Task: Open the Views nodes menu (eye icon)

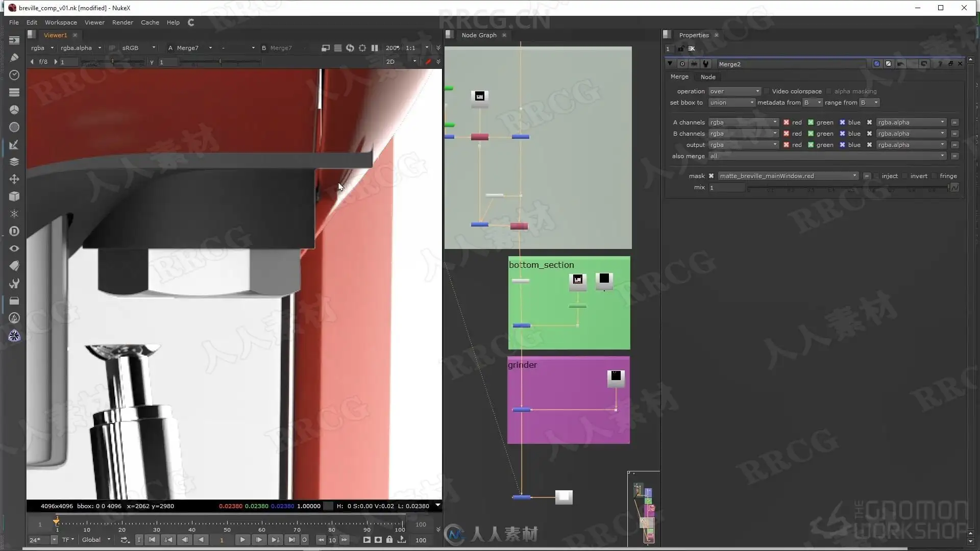Action: pyautogui.click(x=14, y=248)
